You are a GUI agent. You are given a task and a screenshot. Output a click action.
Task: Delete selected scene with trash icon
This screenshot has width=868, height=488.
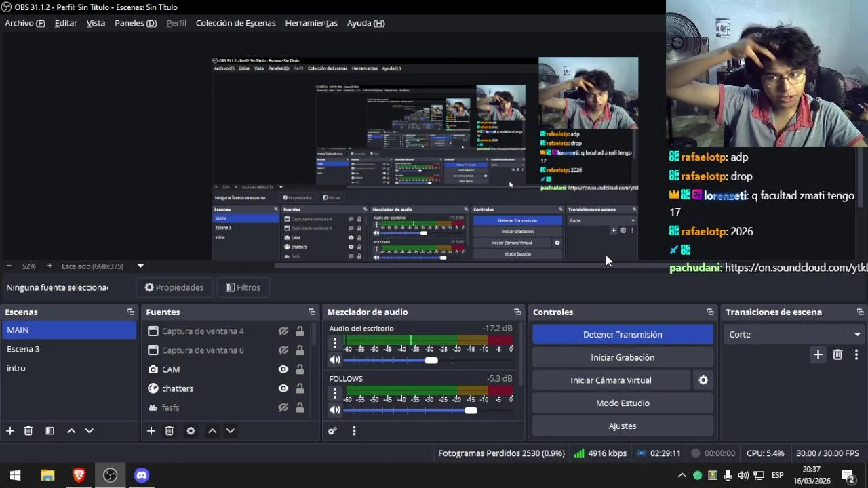coord(28,431)
